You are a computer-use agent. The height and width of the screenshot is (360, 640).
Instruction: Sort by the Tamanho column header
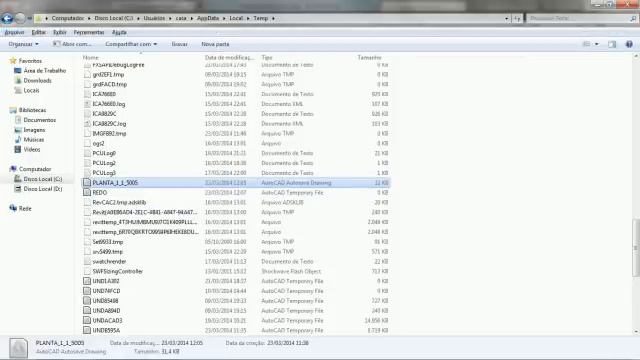click(369, 58)
